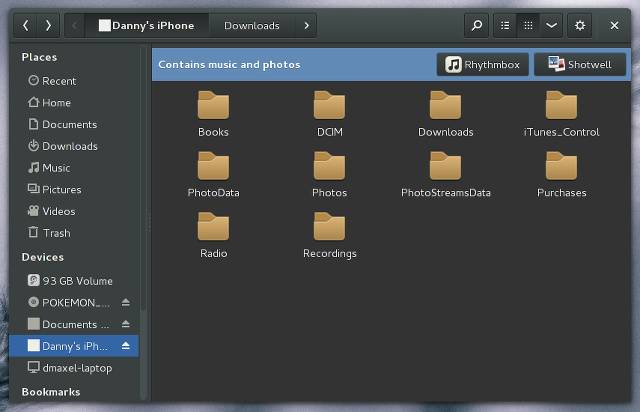Select Trash in Places sidebar
Image resolution: width=640 pixels, height=412 pixels.
pyautogui.click(x=74, y=233)
